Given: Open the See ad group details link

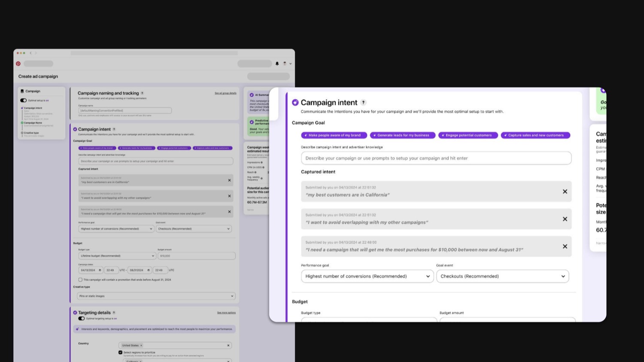Looking at the screenshot, I should click(225, 93).
